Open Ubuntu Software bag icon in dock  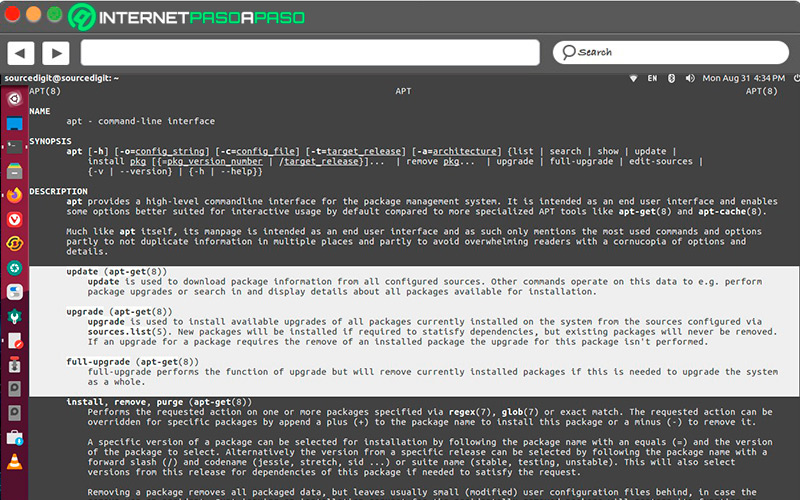14,437
